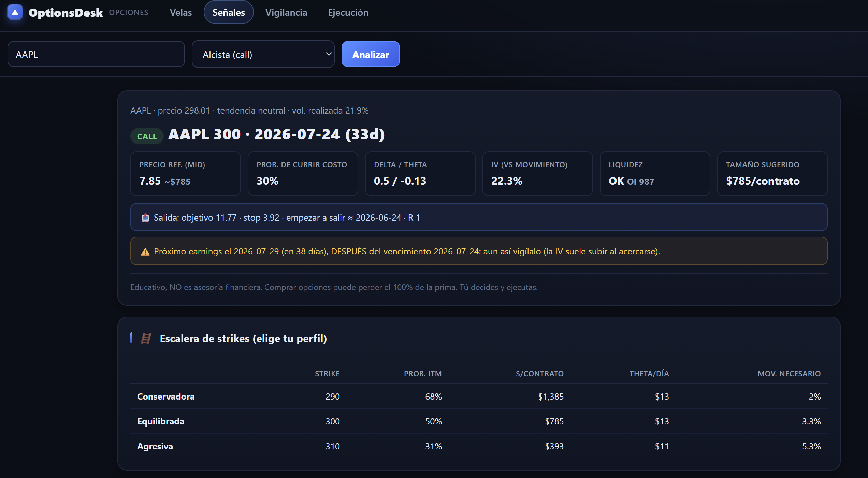Screen dimensions: 868x478
Task: Select the Señales tab
Action: pos(229,12)
